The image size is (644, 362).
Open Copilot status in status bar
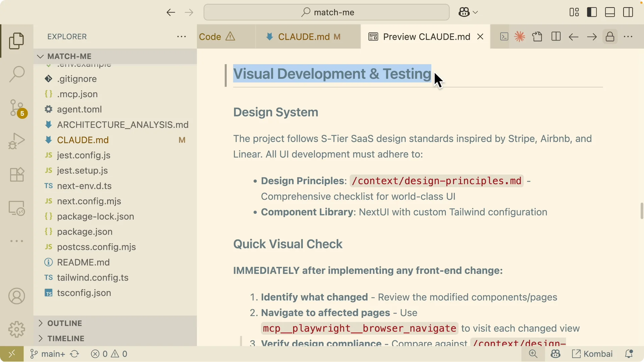(x=555, y=354)
